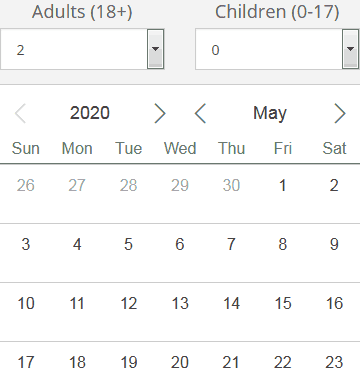Go to the previous month before May
This screenshot has height=380, width=360.
(x=200, y=113)
